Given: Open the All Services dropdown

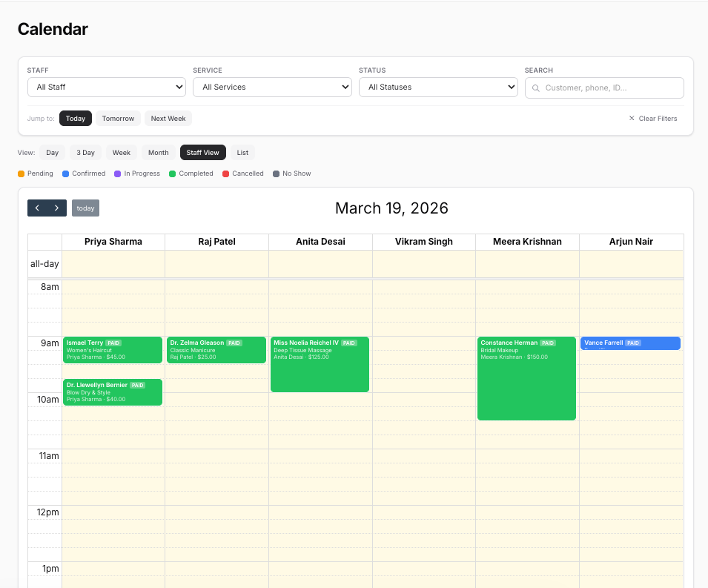Looking at the screenshot, I should point(272,87).
